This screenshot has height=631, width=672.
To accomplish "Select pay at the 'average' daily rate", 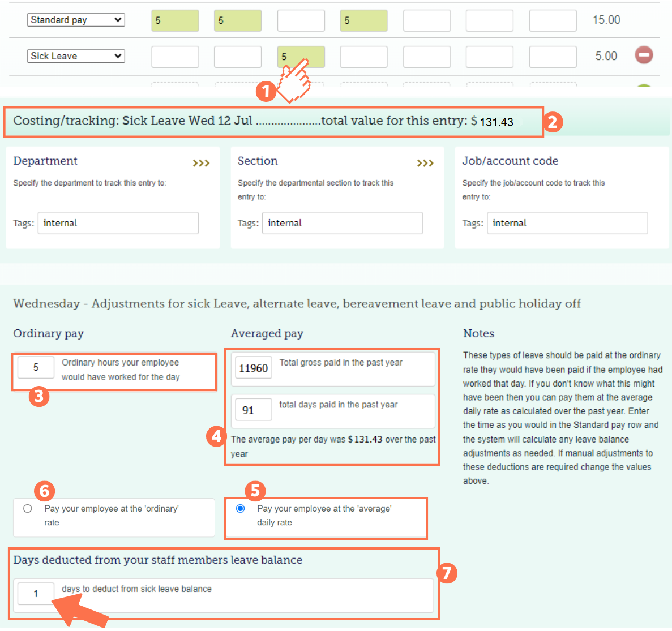I will tap(240, 508).
